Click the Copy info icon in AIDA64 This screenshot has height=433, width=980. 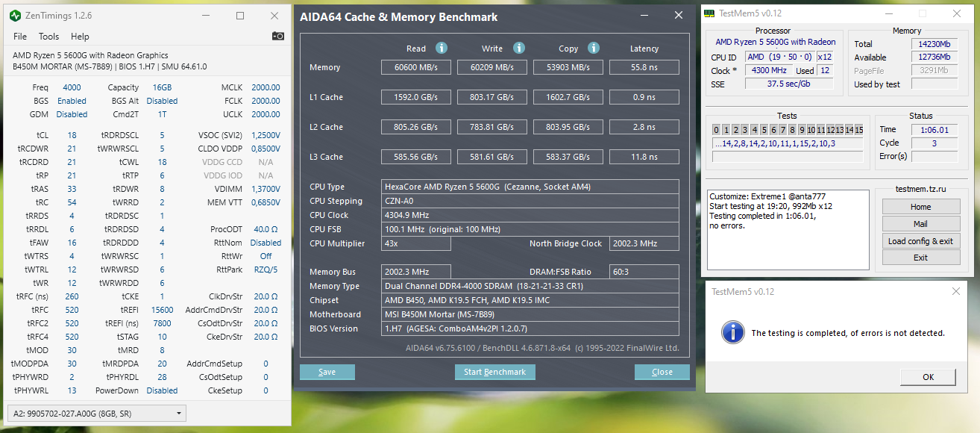click(x=594, y=48)
